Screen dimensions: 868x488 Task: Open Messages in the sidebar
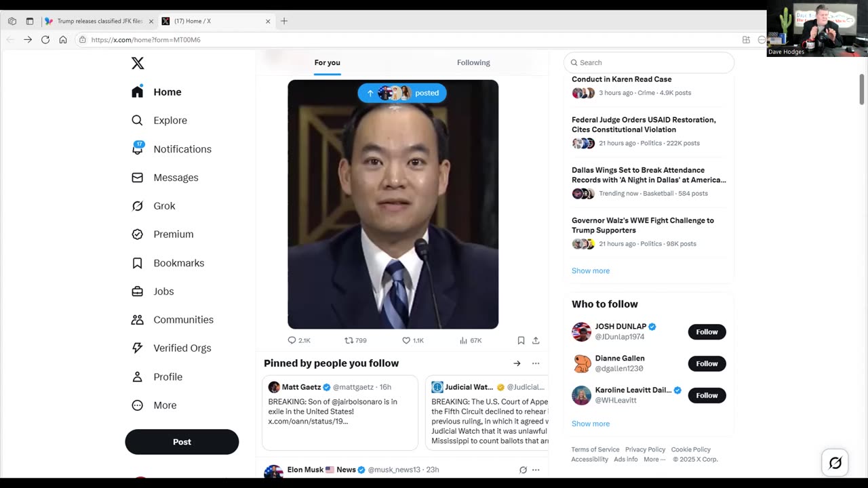click(165, 178)
